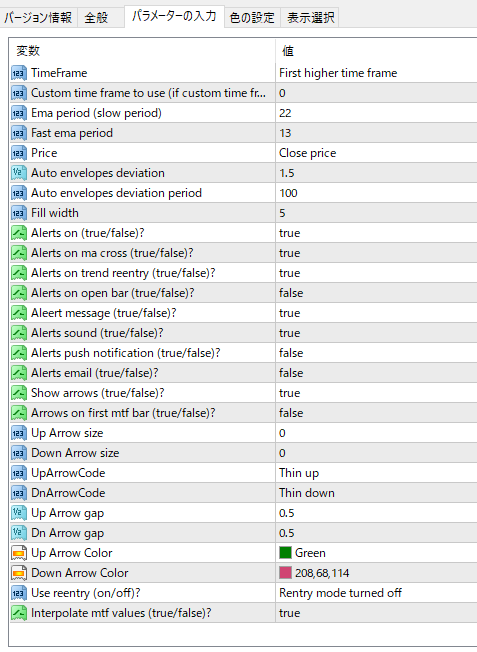Click the boolean icon beside Alerts sound
Viewport: 477px width, 652px height.
[19, 333]
